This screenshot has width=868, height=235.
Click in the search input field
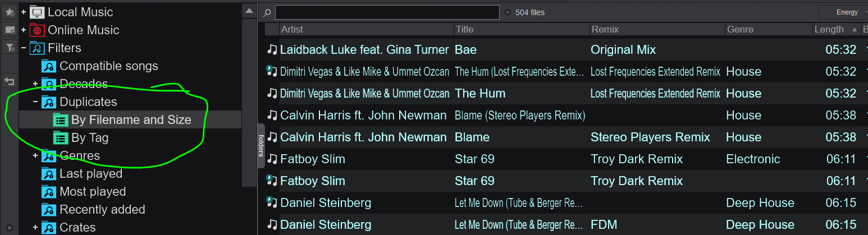click(x=387, y=12)
